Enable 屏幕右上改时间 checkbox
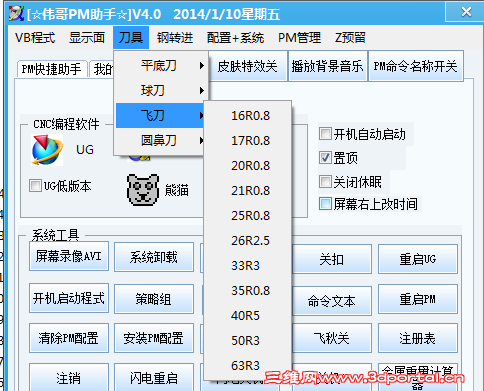The image size is (484, 391). pyautogui.click(x=325, y=204)
